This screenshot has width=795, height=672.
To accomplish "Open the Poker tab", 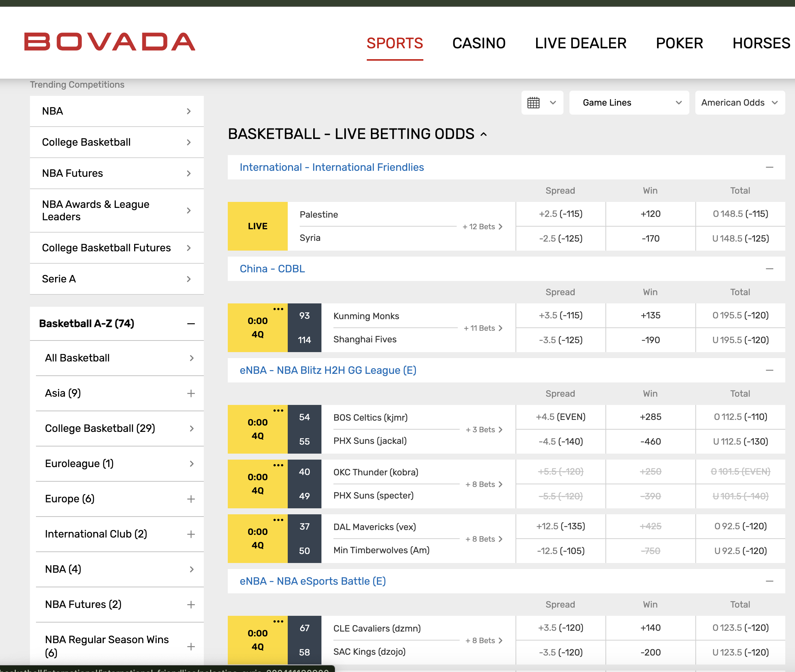I will tap(679, 43).
